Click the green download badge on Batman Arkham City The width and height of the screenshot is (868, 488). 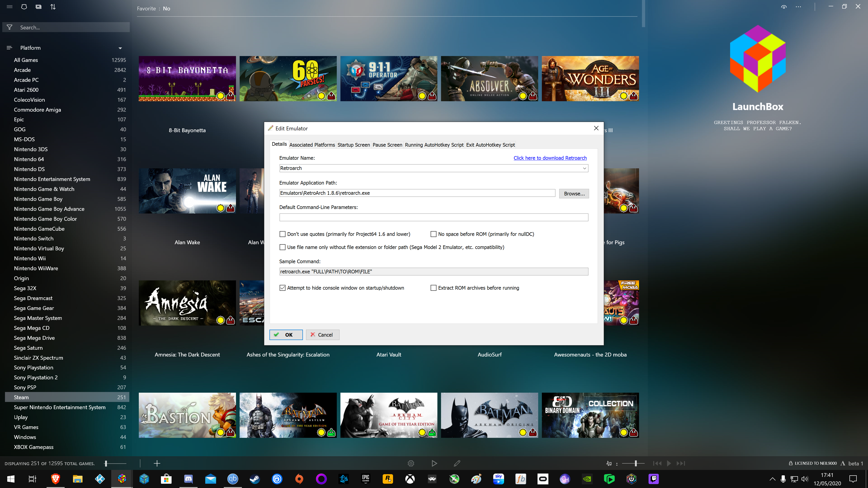point(432,432)
